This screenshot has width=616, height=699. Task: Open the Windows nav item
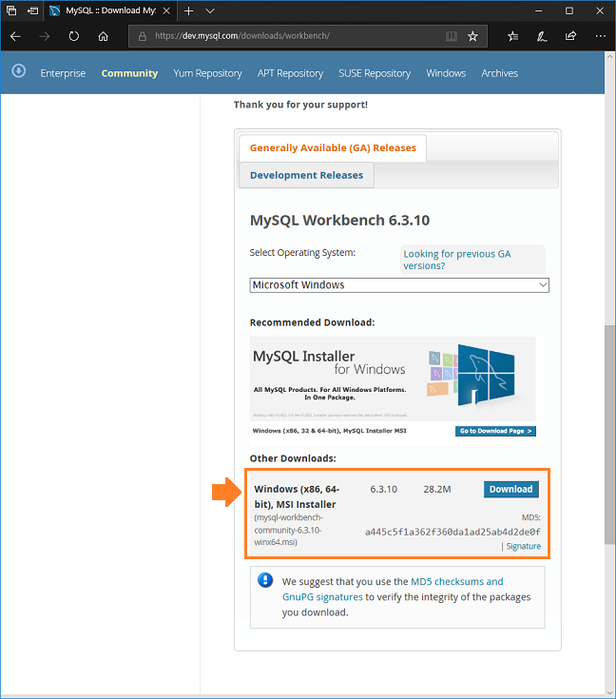point(446,73)
